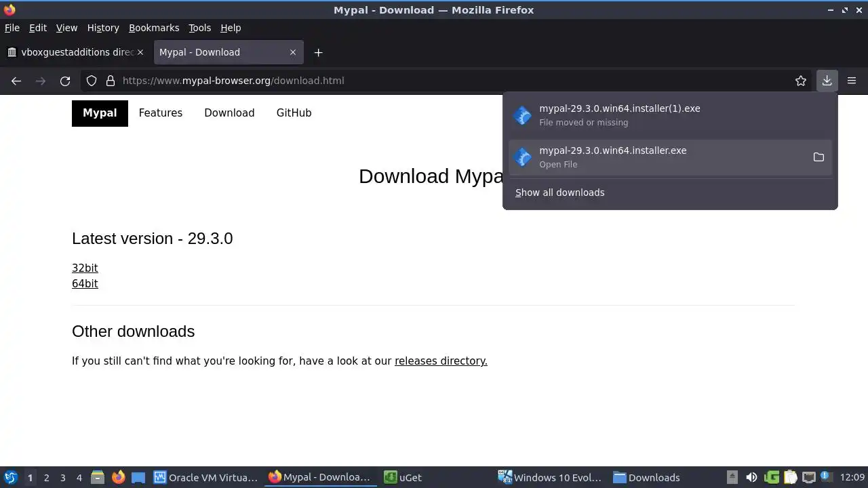Open the mypal-29.3.0.win64.installer.exe download entry
The width and height of the screenshot is (868, 488).
[670, 157]
